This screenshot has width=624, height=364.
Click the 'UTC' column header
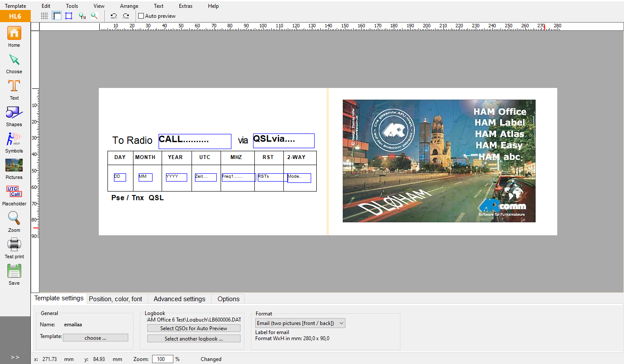(205, 157)
